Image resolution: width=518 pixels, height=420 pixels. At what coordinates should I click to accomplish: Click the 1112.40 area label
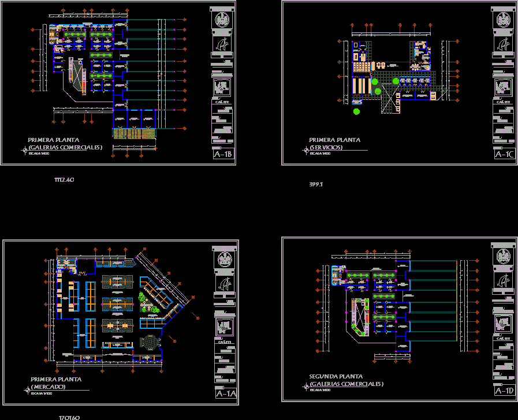[64, 181]
